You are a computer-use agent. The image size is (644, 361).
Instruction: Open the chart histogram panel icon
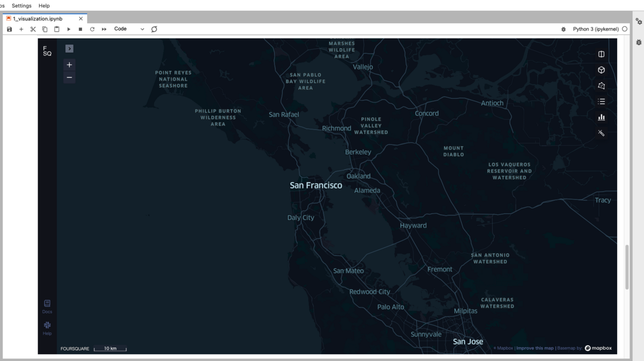[x=601, y=117]
